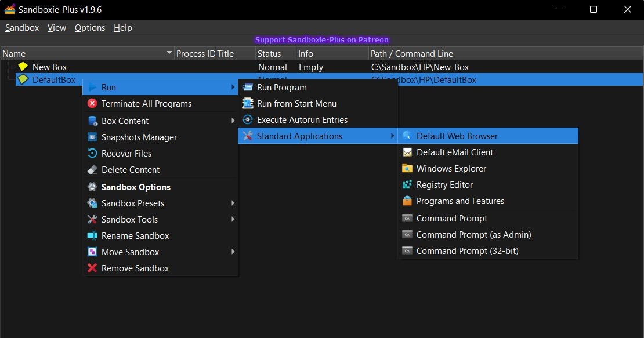The height and width of the screenshot is (338, 644).
Task: Click the Delete Content eraser icon
Action: pyautogui.click(x=92, y=169)
